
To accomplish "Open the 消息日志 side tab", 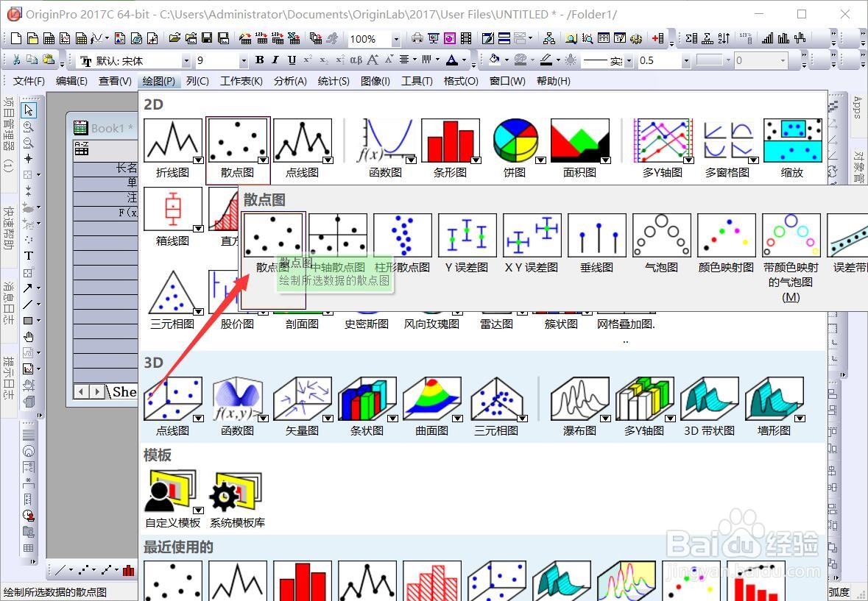I will (8, 302).
